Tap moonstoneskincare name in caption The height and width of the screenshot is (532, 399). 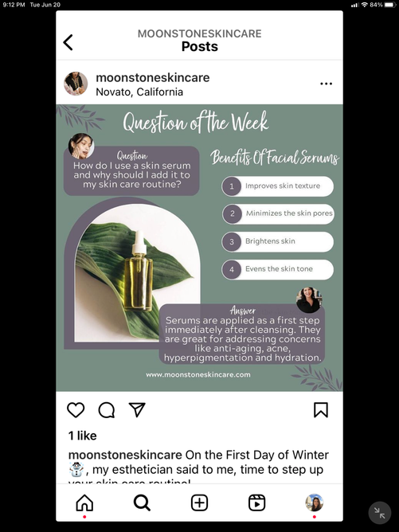click(x=125, y=455)
